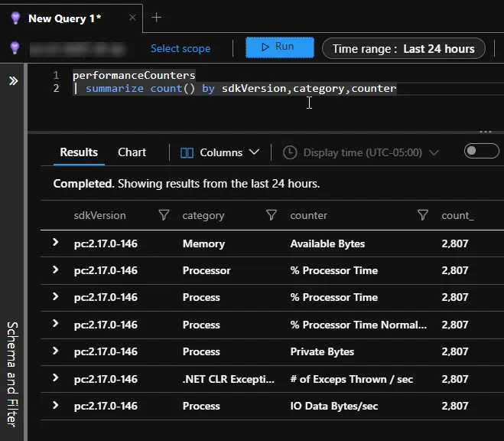Change the Time range: Last 24 hours
This screenshot has height=441, width=504.
(404, 48)
